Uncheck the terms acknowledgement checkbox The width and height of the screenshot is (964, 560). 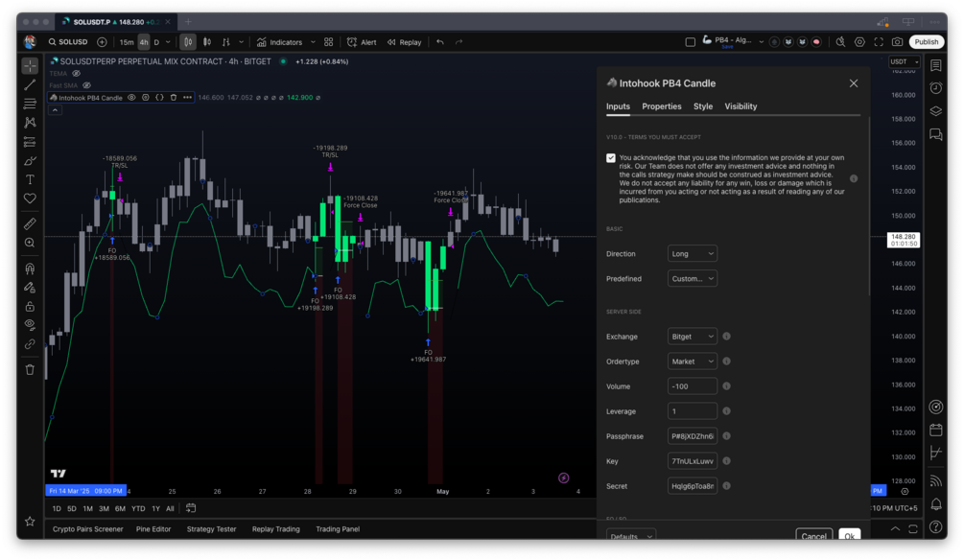(610, 158)
